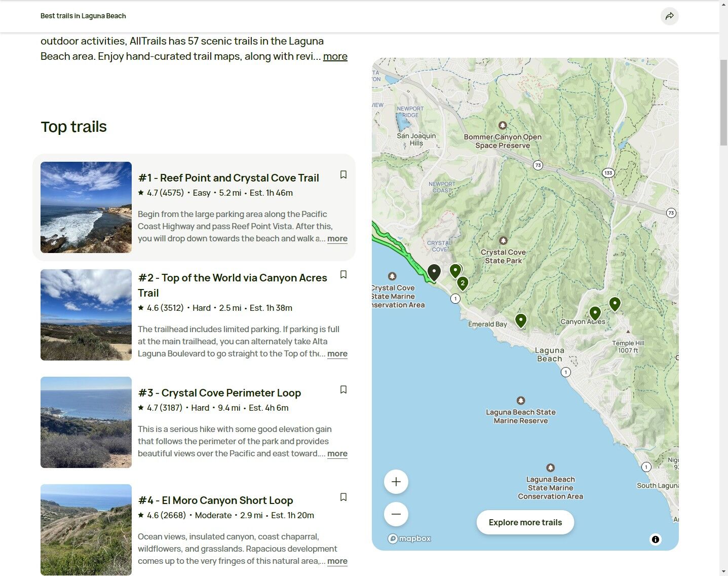Click the 'San Joaquin Hills' map label
Viewport: 728px width, 576px height.
pyautogui.click(x=416, y=139)
